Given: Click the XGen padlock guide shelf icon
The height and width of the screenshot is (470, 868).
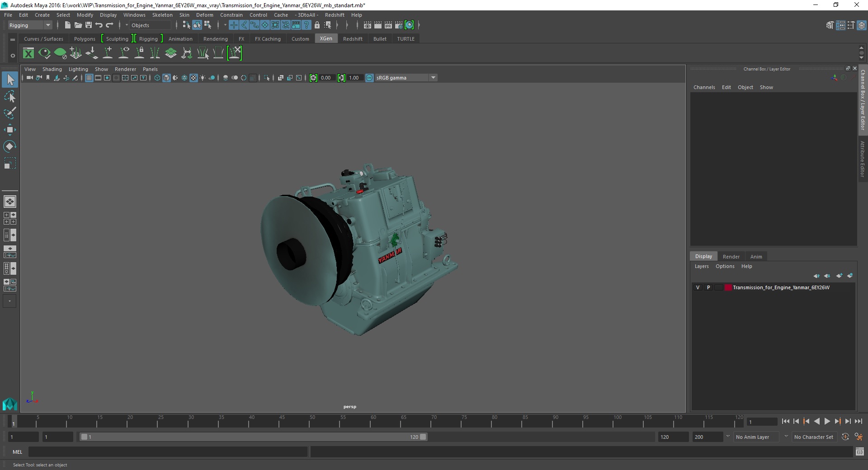Looking at the screenshot, I should [140, 53].
